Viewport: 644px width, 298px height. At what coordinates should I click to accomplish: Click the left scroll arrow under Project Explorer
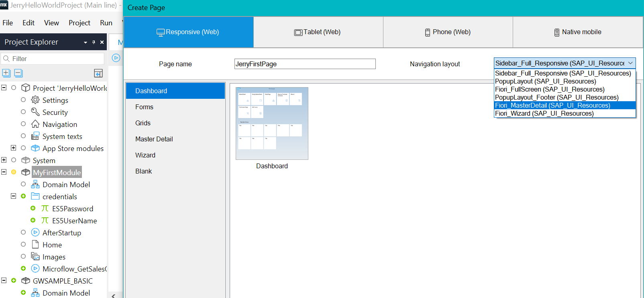click(x=114, y=296)
